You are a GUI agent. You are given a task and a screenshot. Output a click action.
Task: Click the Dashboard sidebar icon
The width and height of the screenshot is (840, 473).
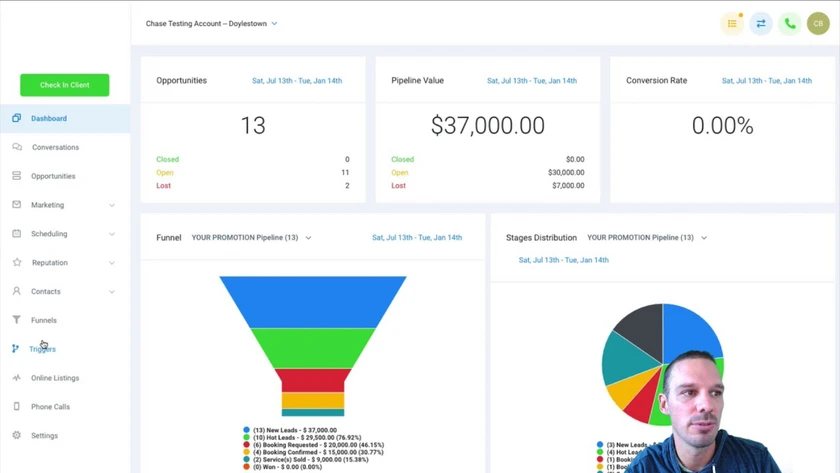(17, 118)
